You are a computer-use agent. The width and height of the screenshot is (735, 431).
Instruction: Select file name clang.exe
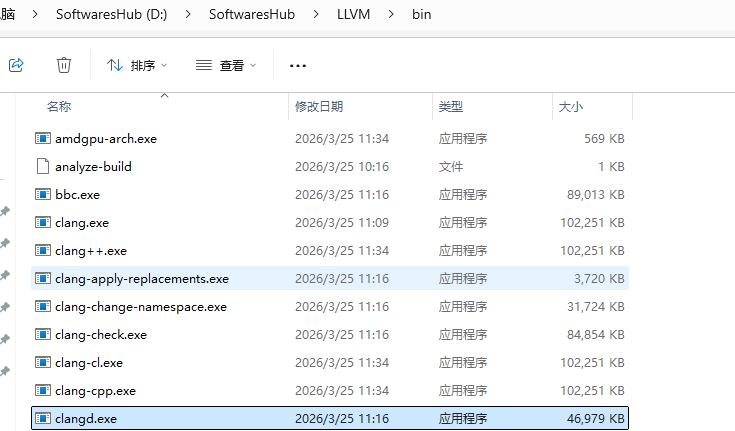pos(82,223)
